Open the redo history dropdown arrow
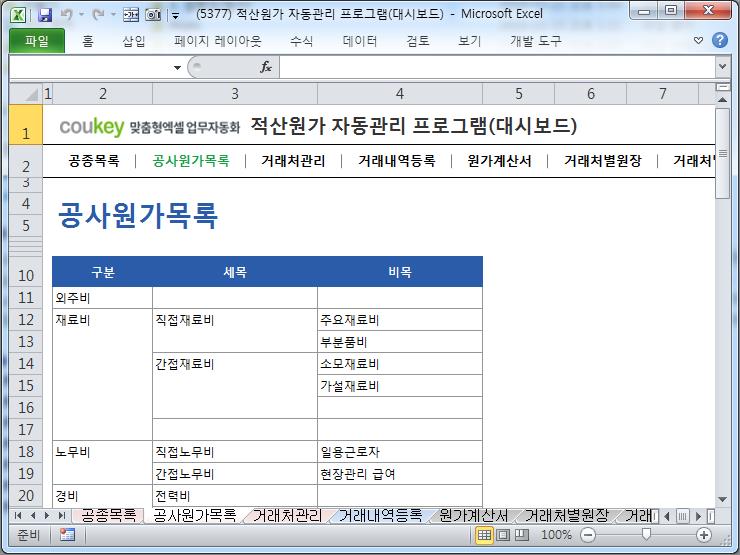Screen dimensions: 740x555 pyautogui.click(x=113, y=15)
